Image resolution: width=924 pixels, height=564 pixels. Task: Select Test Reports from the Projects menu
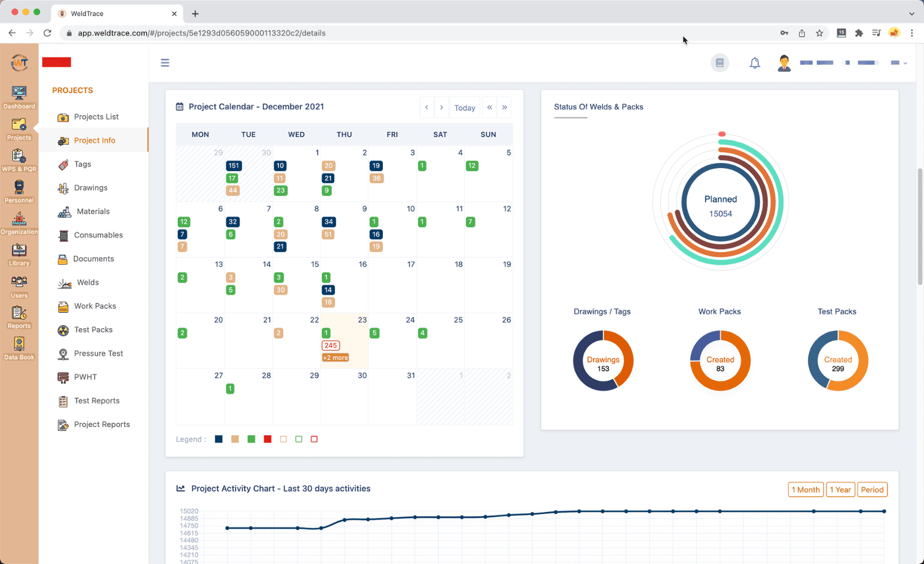96,400
